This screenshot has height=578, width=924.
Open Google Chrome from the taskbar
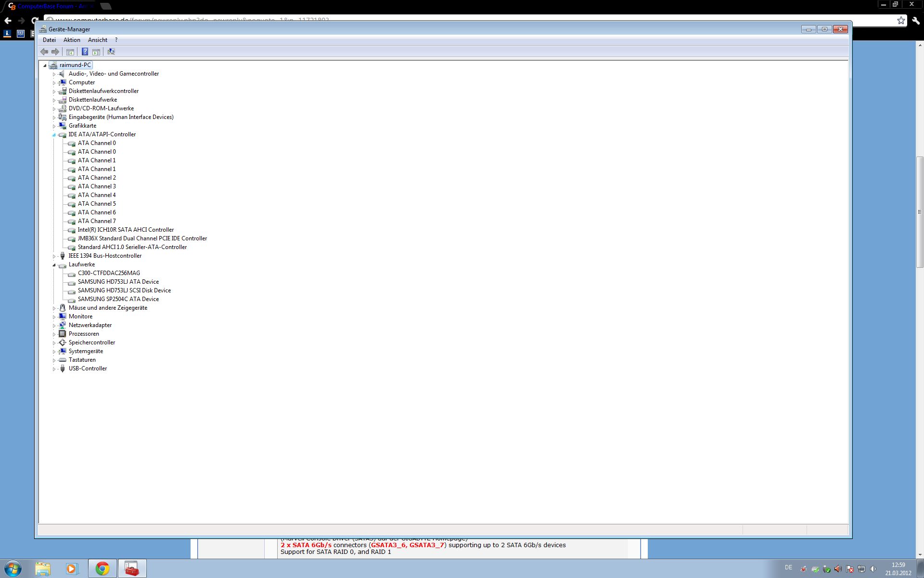102,569
